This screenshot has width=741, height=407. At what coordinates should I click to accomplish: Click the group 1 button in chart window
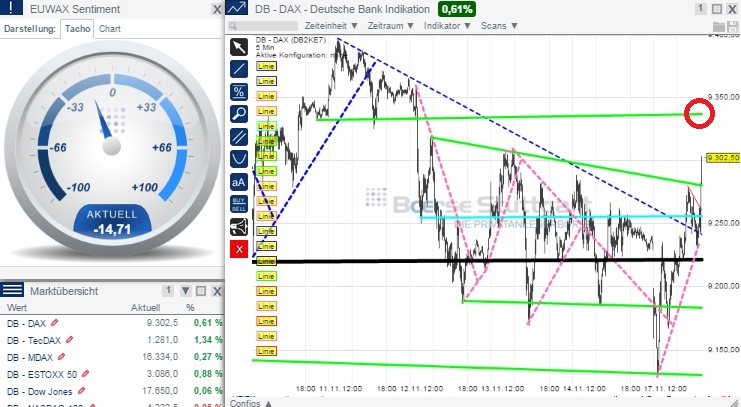pyautogui.click(x=701, y=9)
